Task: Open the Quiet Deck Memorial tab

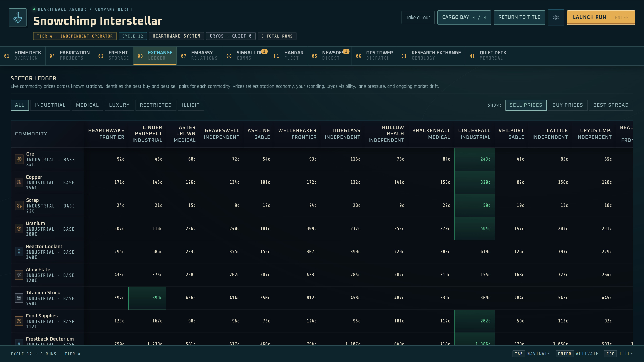Action: tap(488, 56)
